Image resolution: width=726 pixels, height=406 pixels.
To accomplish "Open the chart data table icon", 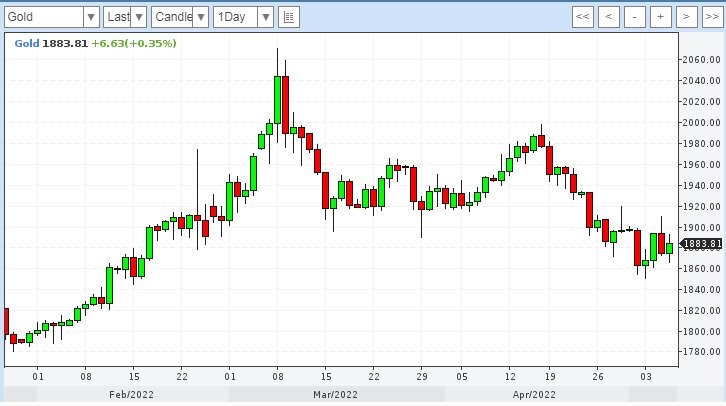I will [x=289, y=17].
